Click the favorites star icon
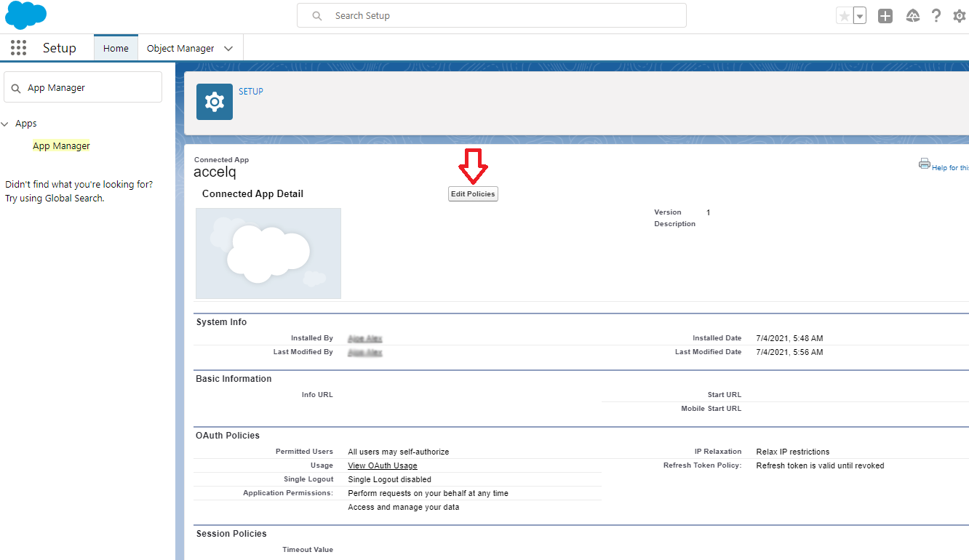 coord(844,16)
